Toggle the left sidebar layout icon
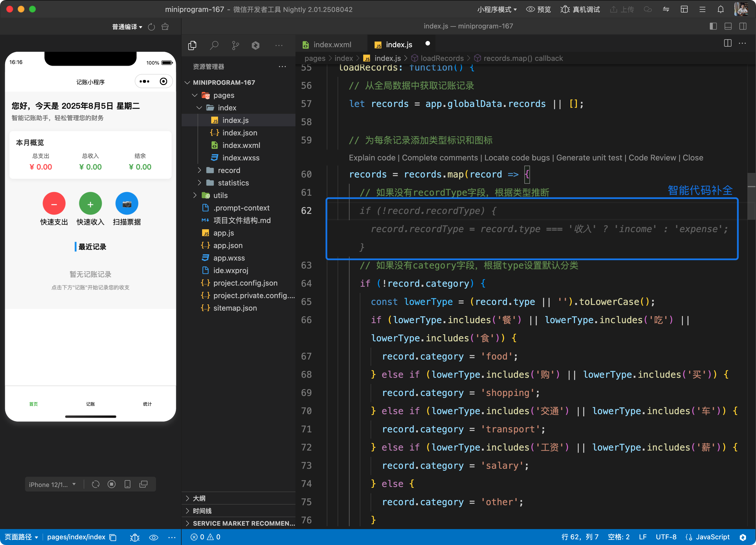 [713, 26]
